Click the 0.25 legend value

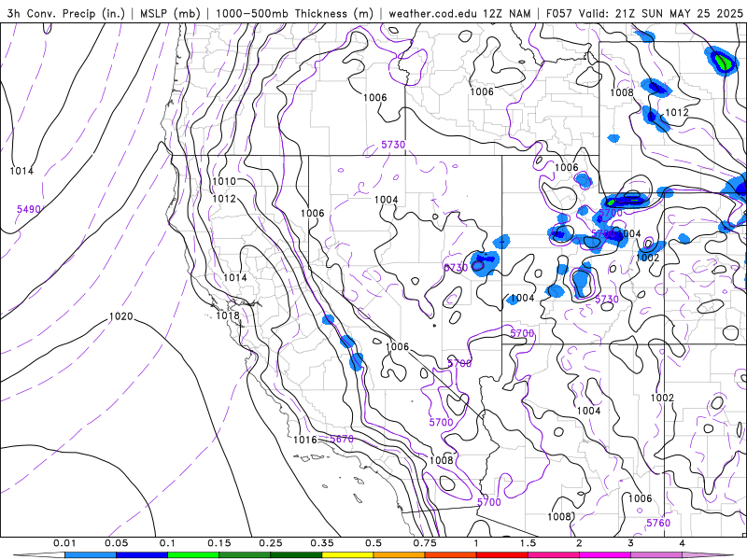(x=271, y=543)
